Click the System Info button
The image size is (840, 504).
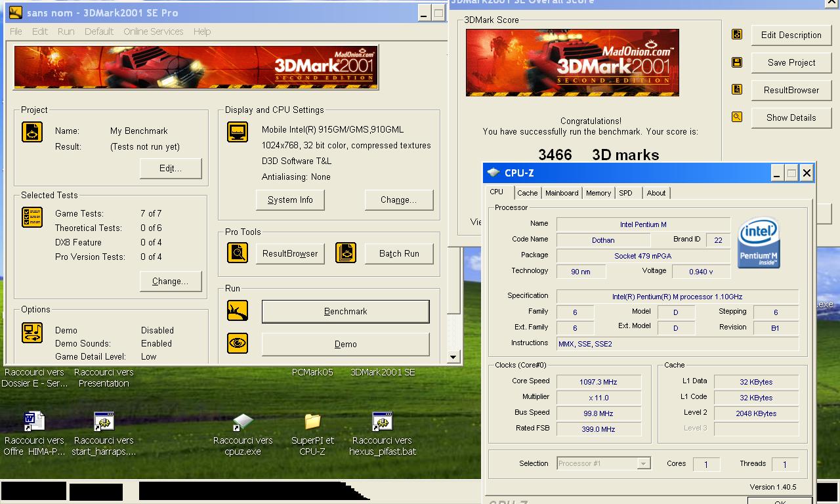coord(290,200)
